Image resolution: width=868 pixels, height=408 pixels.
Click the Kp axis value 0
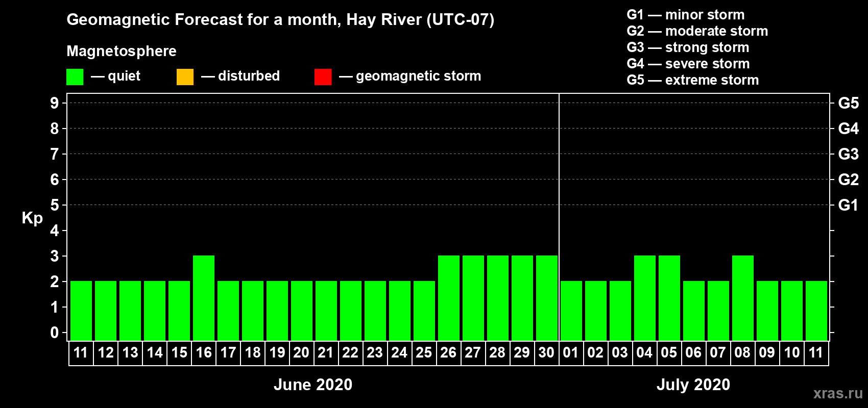(x=55, y=333)
